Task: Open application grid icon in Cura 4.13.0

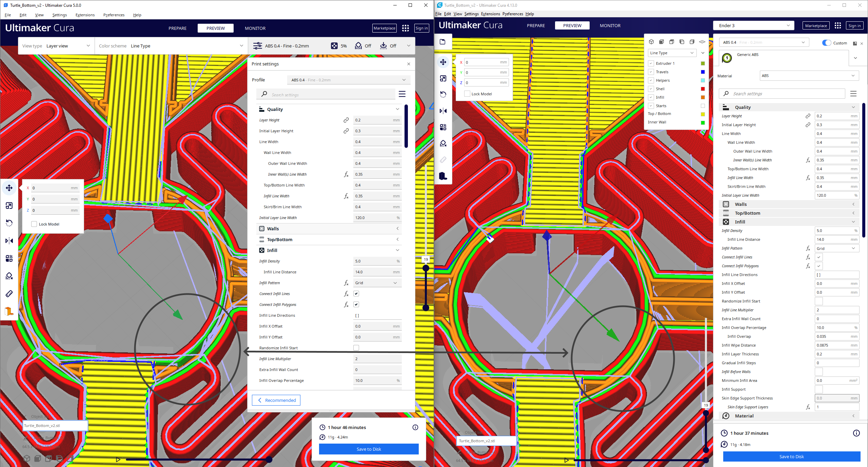Action: [838, 25]
